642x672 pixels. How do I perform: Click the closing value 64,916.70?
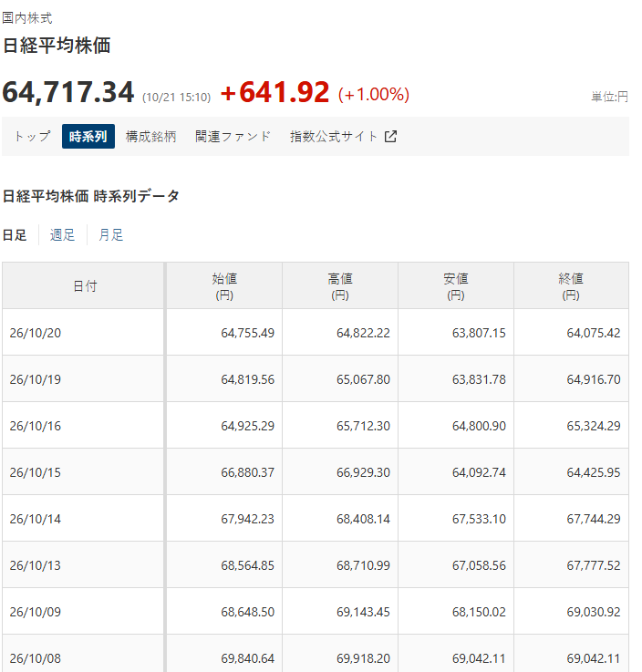(x=594, y=379)
